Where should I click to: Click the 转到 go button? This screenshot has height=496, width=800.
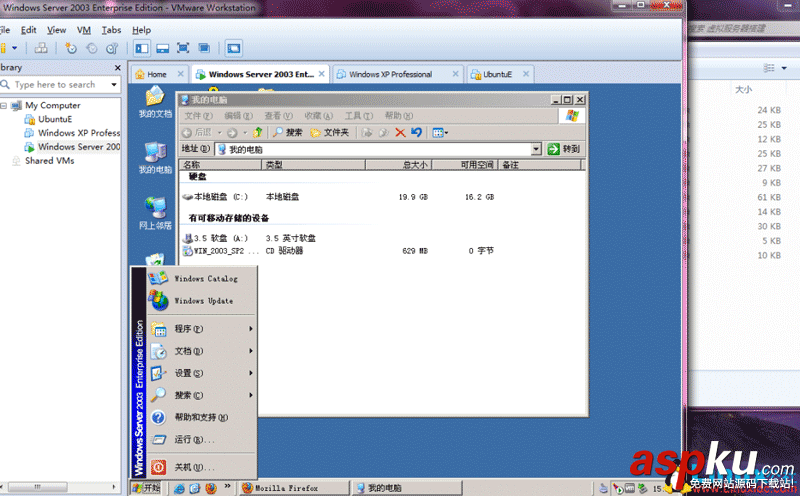coord(564,149)
